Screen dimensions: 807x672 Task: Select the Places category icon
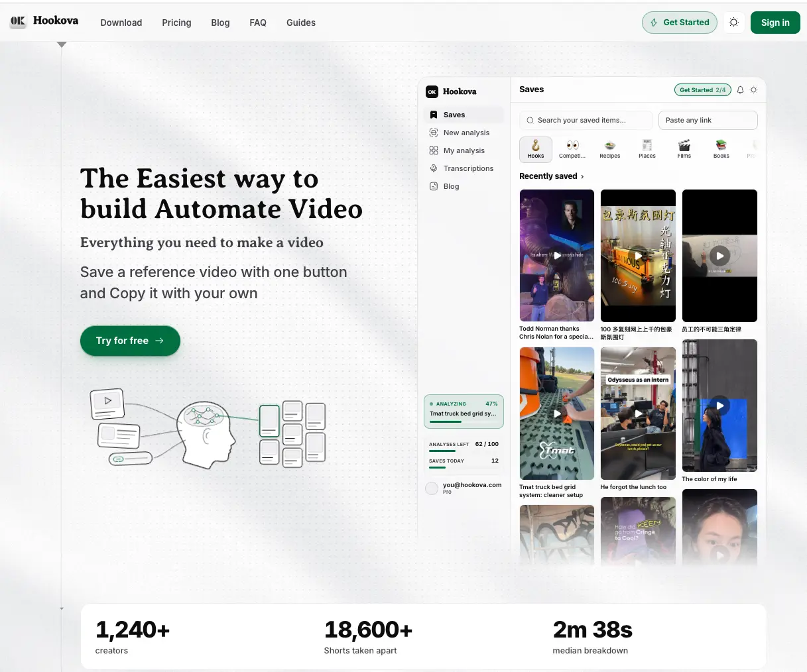pyautogui.click(x=647, y=149)
